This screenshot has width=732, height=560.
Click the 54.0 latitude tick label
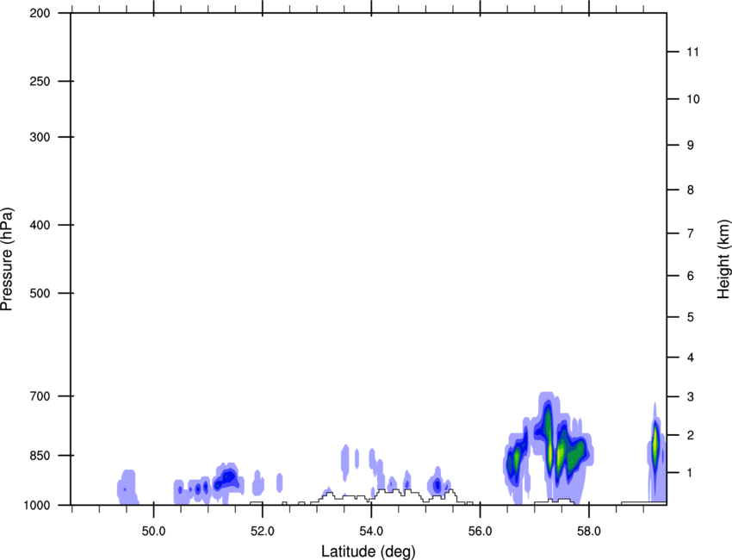(371, 531)
